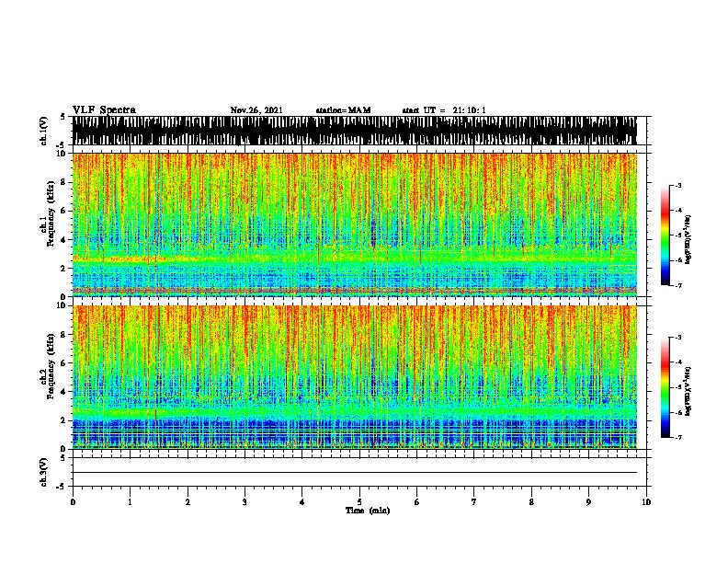Click time-axis tick label "8"

(x=531, y=502)
